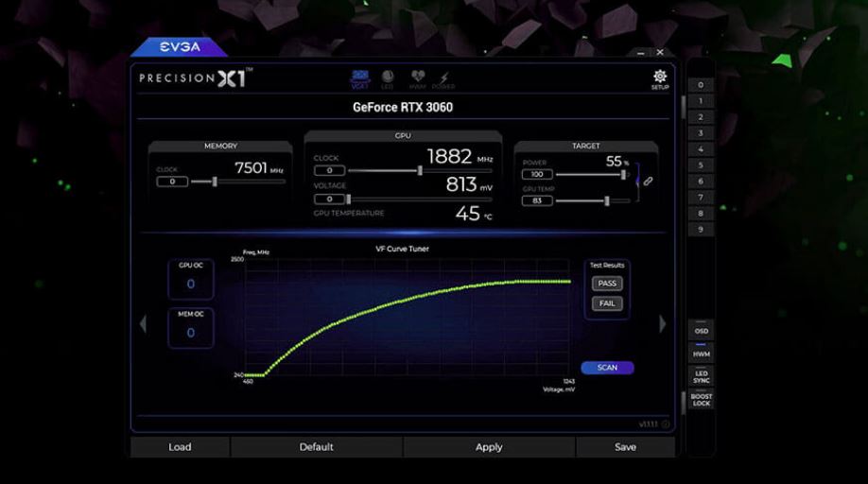The width and height of the screenshot is (868, 484).
Task: Select profile slot 4
Action: [x=701, y=149]
